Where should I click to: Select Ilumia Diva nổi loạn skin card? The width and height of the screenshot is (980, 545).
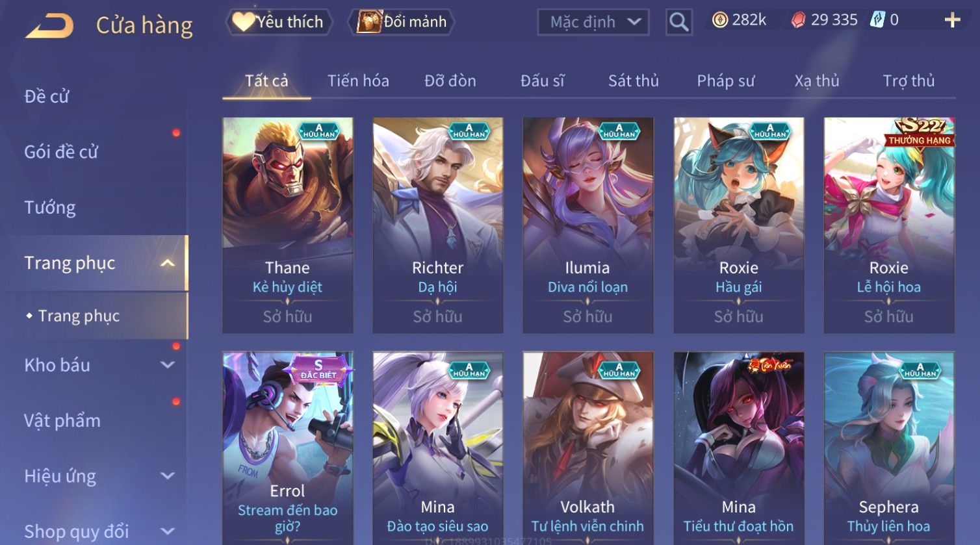[x=587, y=225]
